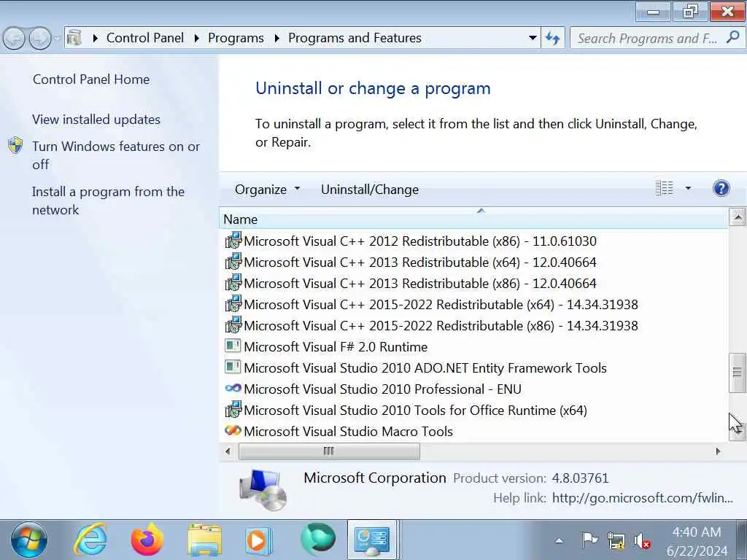Launch Internet Explorer from taskbar

[90, 540]
